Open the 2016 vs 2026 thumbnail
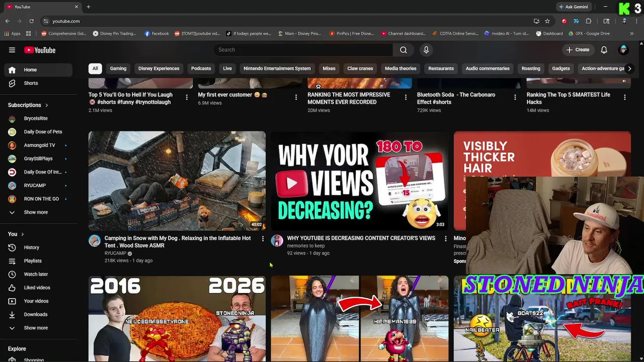 pos(177,319)
